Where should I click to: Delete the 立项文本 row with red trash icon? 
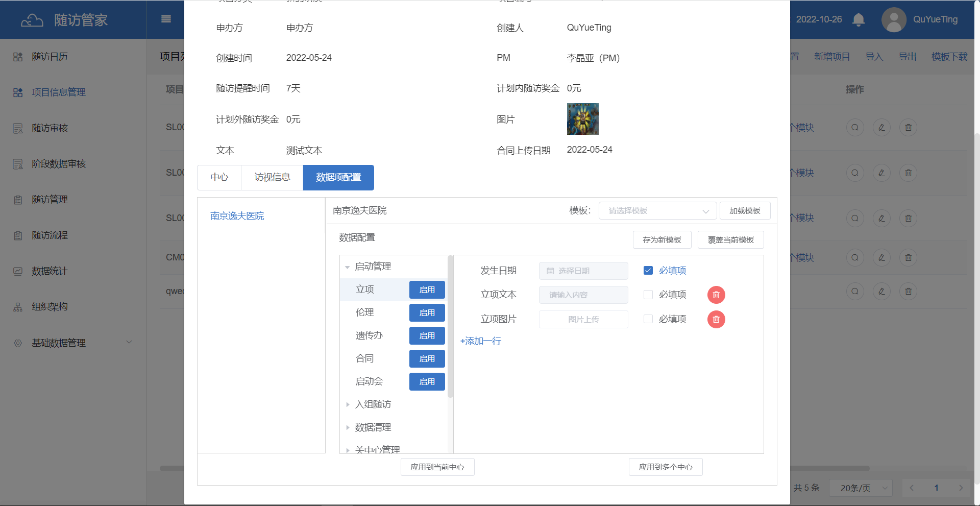pyautogui.click(x=716, y=295)
